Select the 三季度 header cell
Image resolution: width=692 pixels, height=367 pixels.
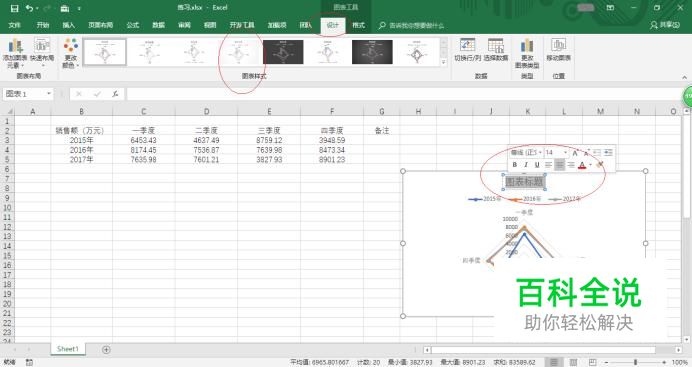[x=269, y=131]
